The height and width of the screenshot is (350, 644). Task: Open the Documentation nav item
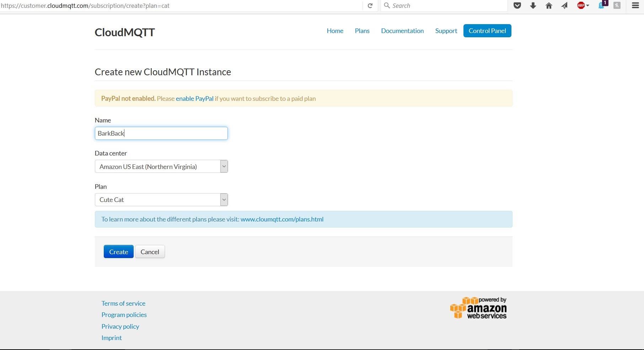coord(402,31)
